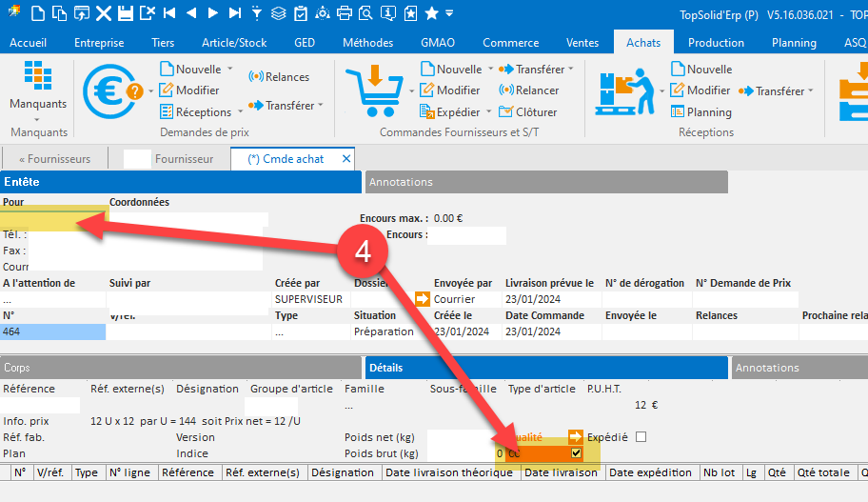Click the shopping cart Commandes icon
The height and width of the screenshot is (502, 868).
[x=375, y=90]
